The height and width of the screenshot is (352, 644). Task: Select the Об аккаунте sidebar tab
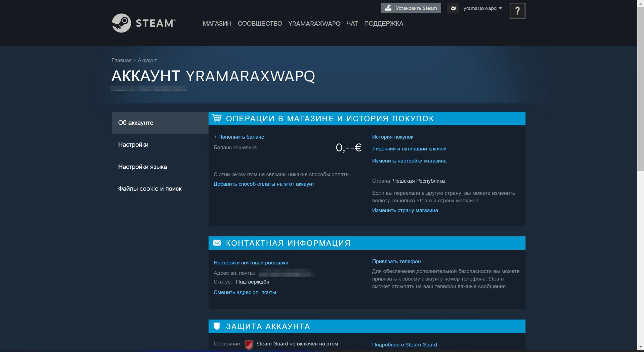pos(160,123)
